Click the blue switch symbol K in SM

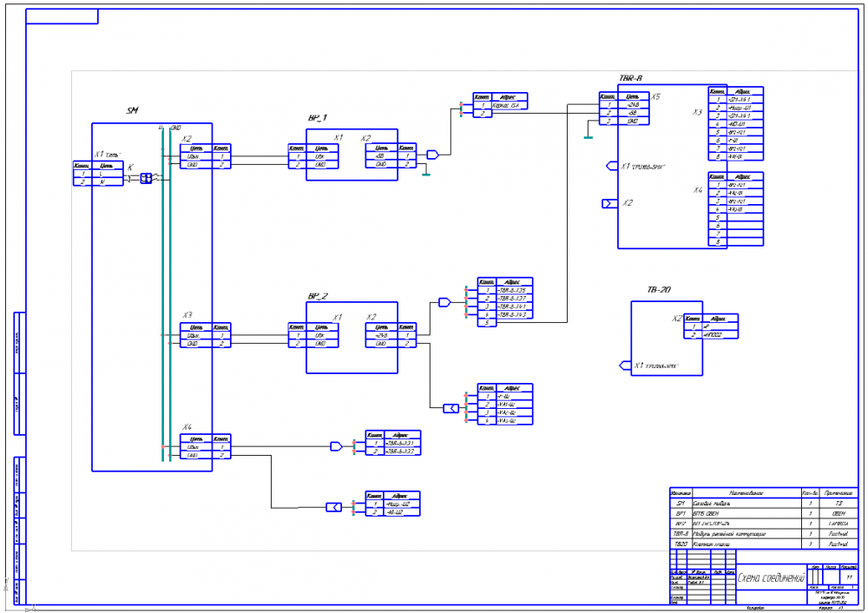[146, 178]
